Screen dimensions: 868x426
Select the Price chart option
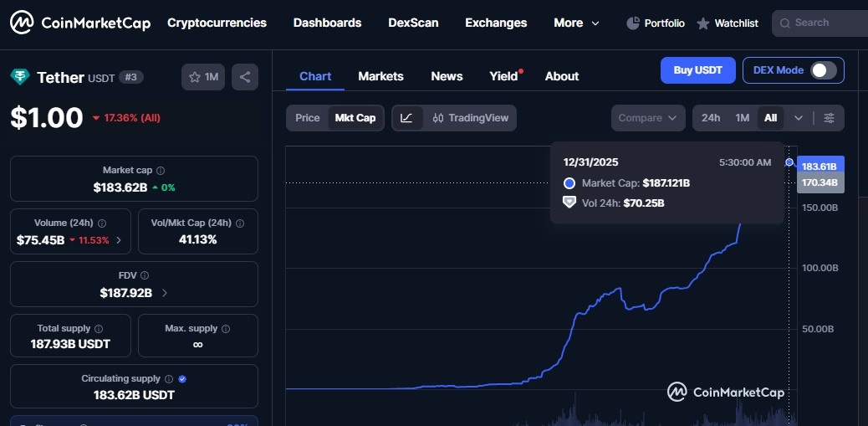(x=307, y=118)
